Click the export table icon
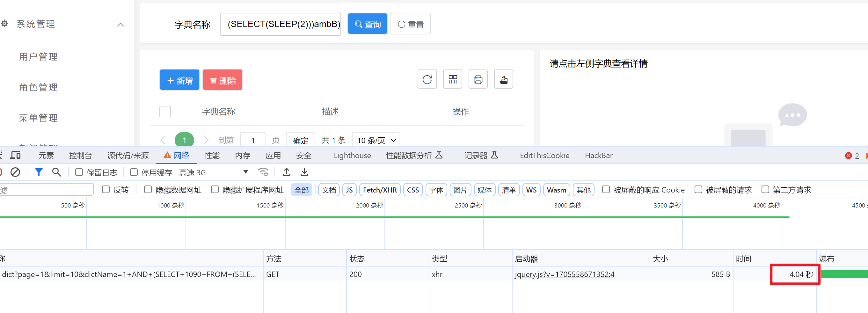 pos(503,79)
